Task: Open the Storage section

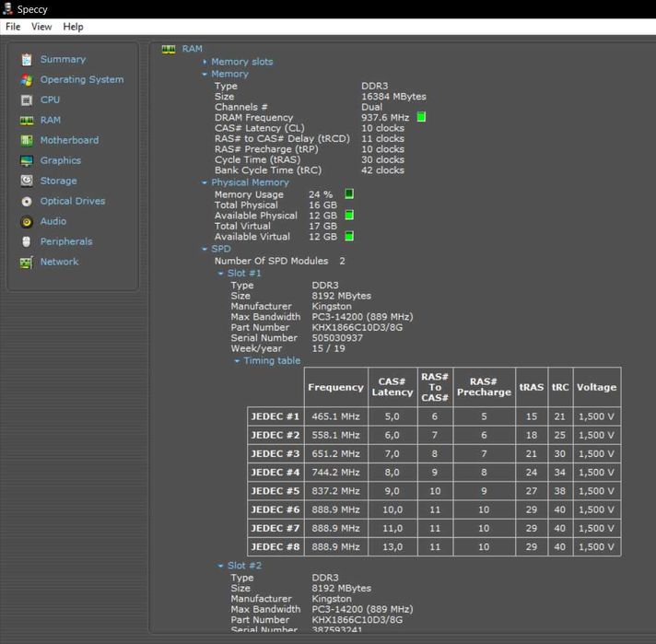Action: tap(58, 181)
